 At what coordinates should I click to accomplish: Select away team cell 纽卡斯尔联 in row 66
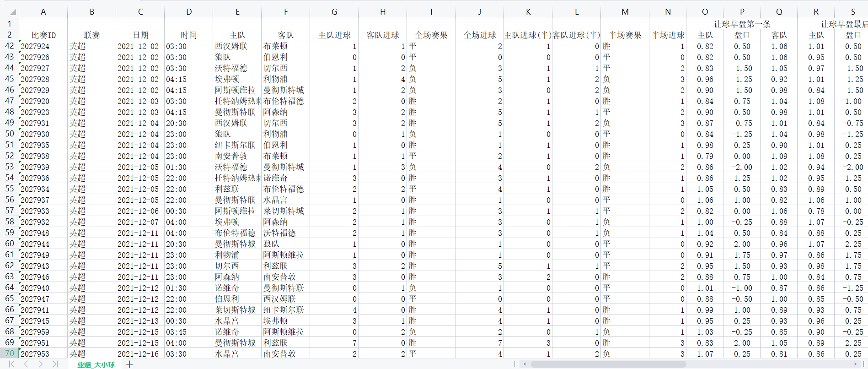coord(286,310)
